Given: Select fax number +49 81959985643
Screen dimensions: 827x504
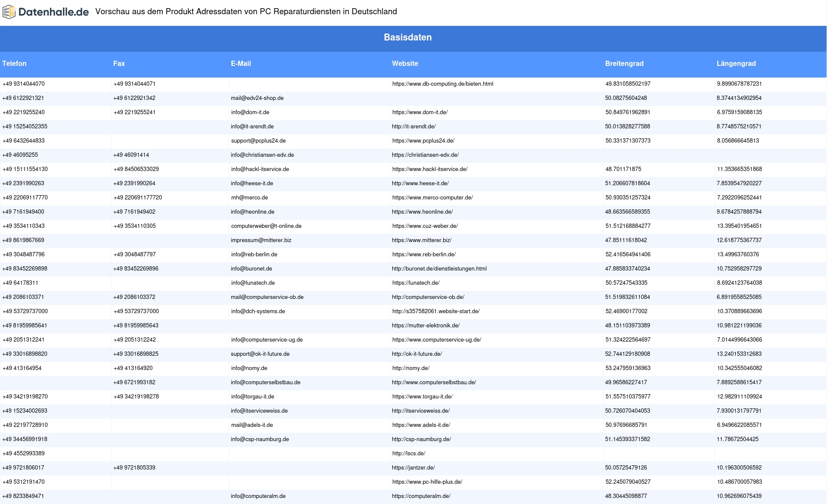Looking at the screenshot, I should click(136, 326).
